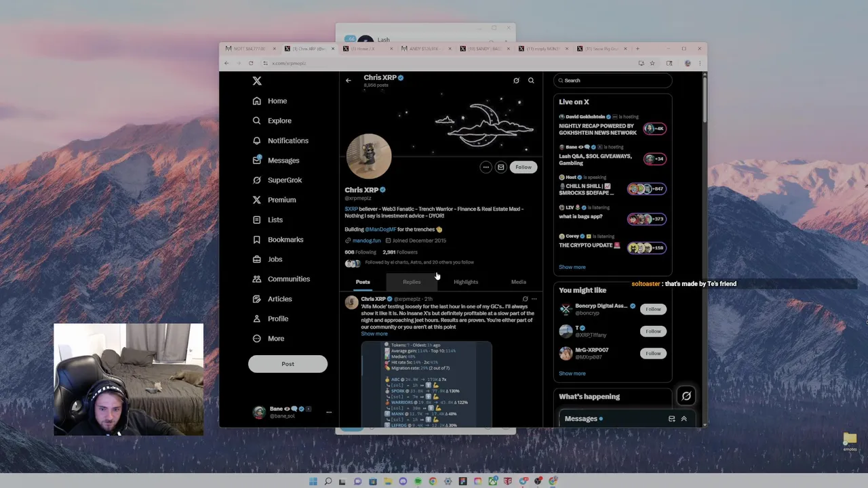Image resolution: width=868 pixels, height=488 pixels.
Task: Open the CHILL N SHILL live space
Action: pos(612,186)
